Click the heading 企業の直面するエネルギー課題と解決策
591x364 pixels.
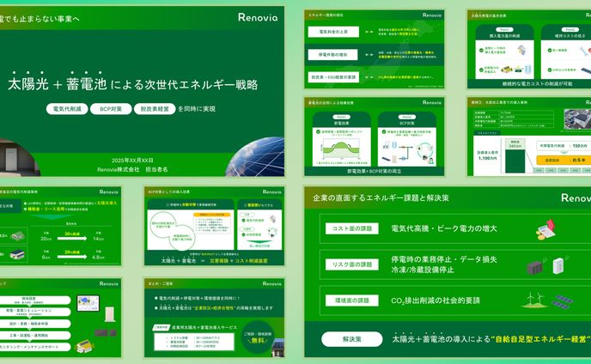pyautogui.click(x=381, y=197)
